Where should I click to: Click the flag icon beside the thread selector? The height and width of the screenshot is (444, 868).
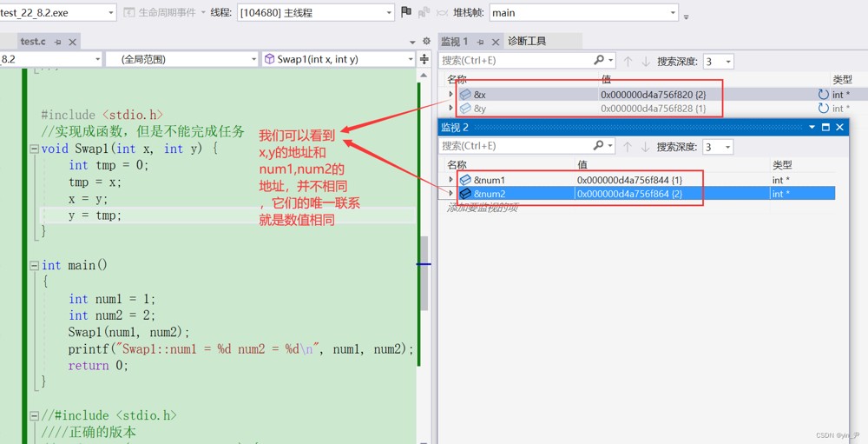pyautogui.click(x=406, y=11)
